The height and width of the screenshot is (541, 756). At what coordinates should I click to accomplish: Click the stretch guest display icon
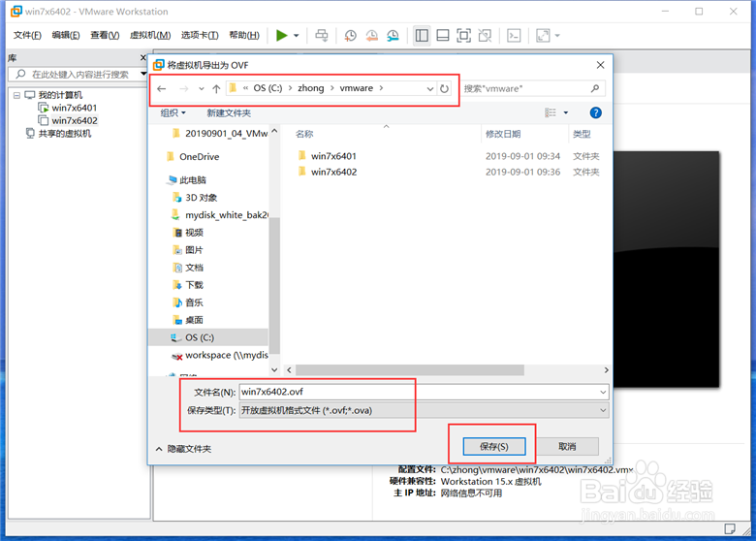click(x=543, y=35)
